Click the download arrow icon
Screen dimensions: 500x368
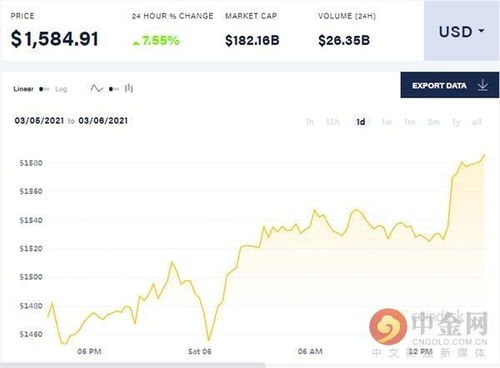coord(483,85)
